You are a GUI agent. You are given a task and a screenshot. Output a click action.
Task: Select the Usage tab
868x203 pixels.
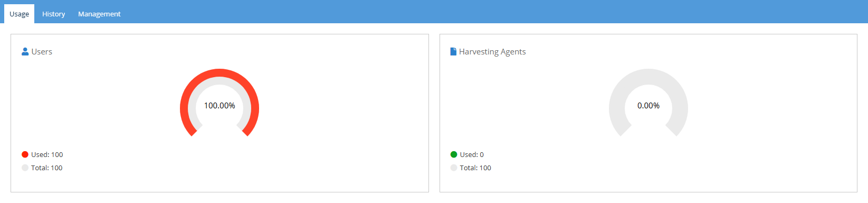click(x=20, y=14)
